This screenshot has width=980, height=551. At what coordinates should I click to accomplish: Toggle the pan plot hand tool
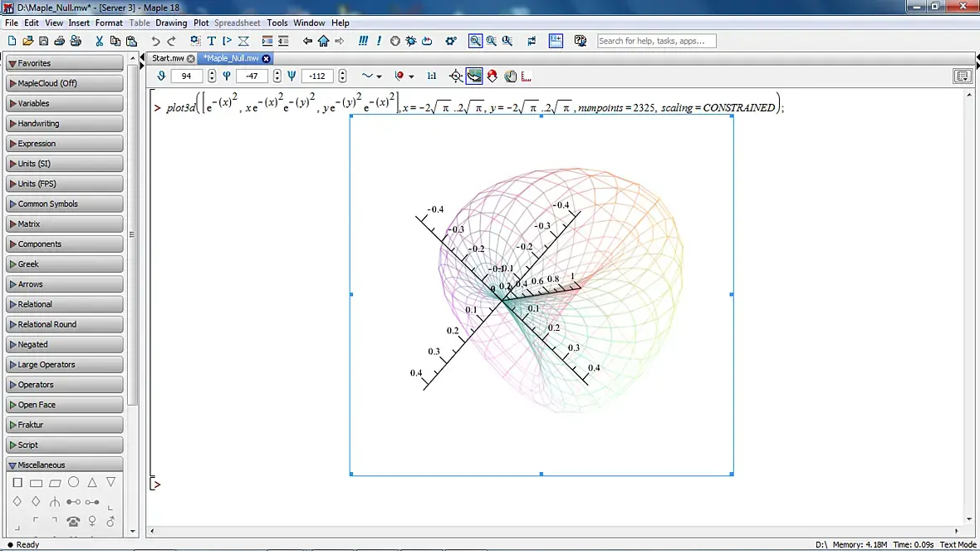click(x=510, y=76)
